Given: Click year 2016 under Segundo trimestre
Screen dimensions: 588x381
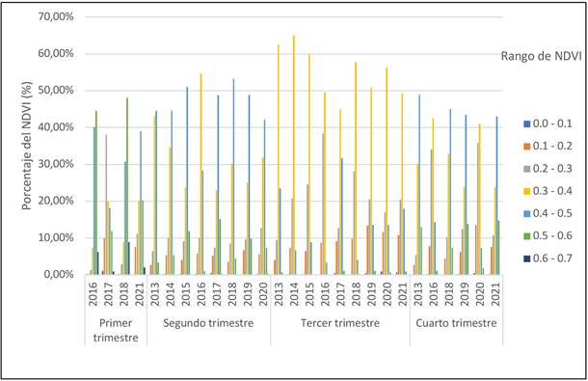Looking at the screenshot, I should point(201,294).
